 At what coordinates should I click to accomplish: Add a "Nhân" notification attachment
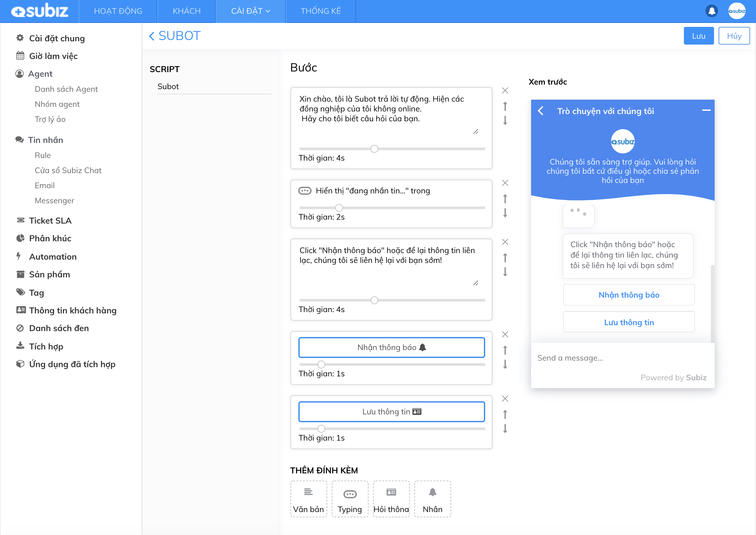click(432, 498)
